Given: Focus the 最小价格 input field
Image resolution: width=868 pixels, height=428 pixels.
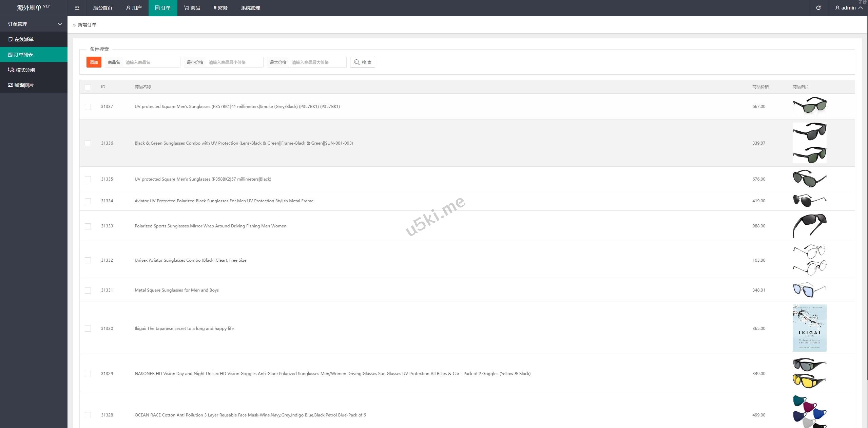Looking at the screenshot, I should pos(234,62).
